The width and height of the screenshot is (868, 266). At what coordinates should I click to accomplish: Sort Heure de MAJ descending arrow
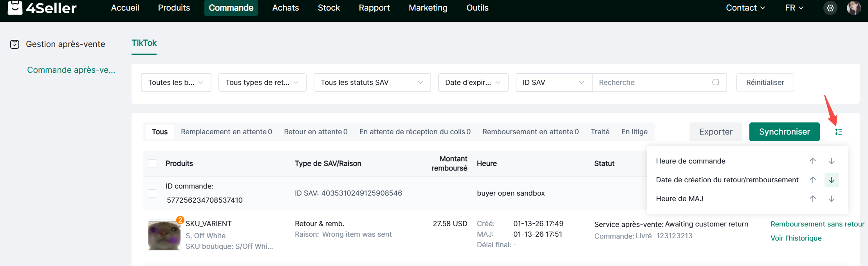point(832,199)
